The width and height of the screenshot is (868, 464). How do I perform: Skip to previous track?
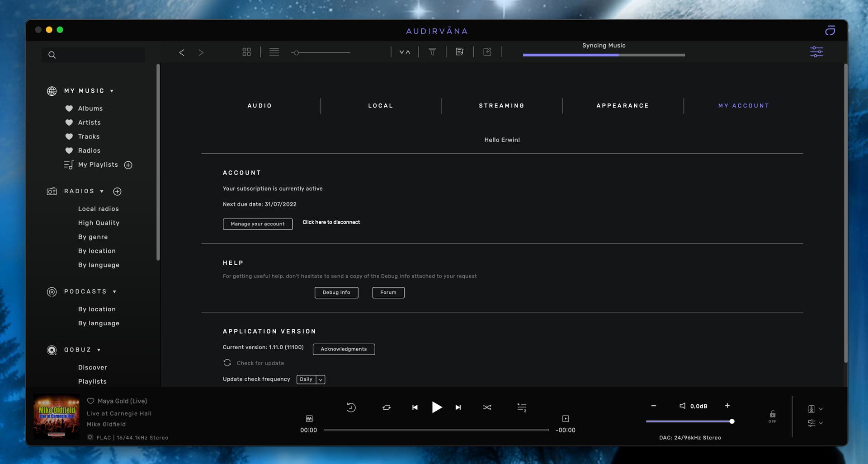pyautogui.click(x=415, y=408)
